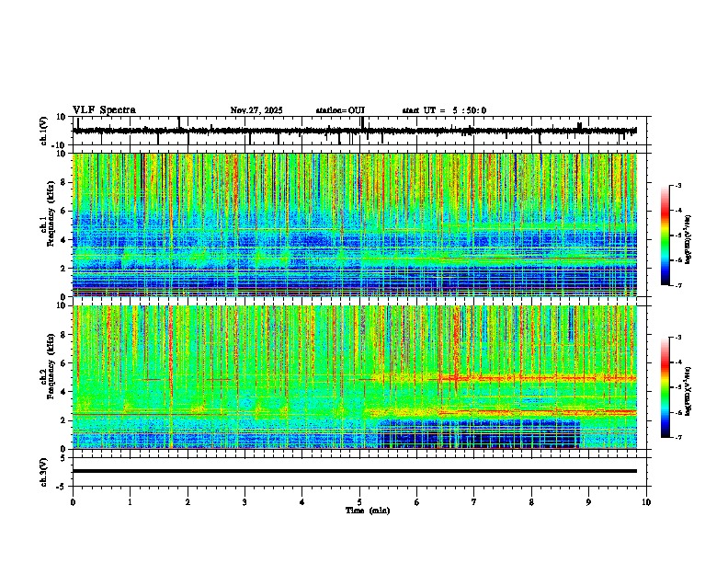
Task: Click the time axis tick label "3"
Action: 245,502
